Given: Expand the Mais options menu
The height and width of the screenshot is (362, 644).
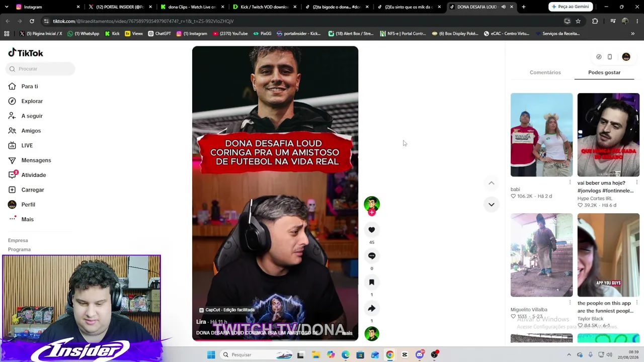Looking at the screenshot, I should (21, 219).
